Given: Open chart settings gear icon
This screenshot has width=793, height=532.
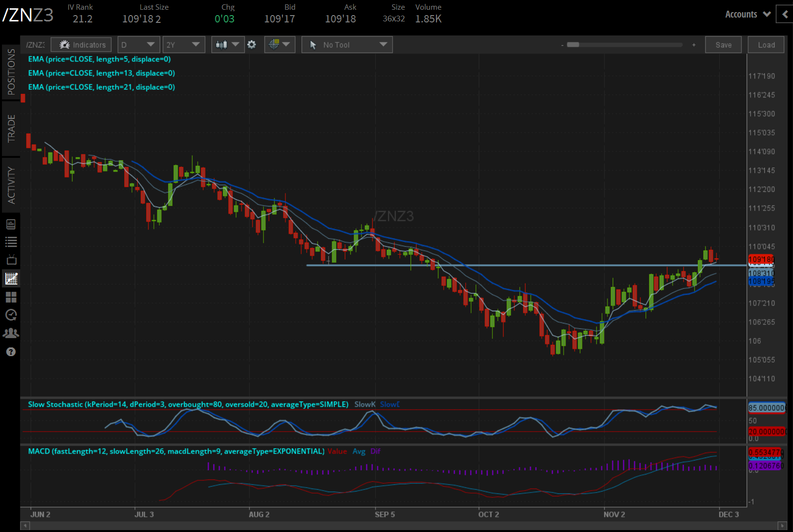Looking at the screenshot, I should pos(251,45).
